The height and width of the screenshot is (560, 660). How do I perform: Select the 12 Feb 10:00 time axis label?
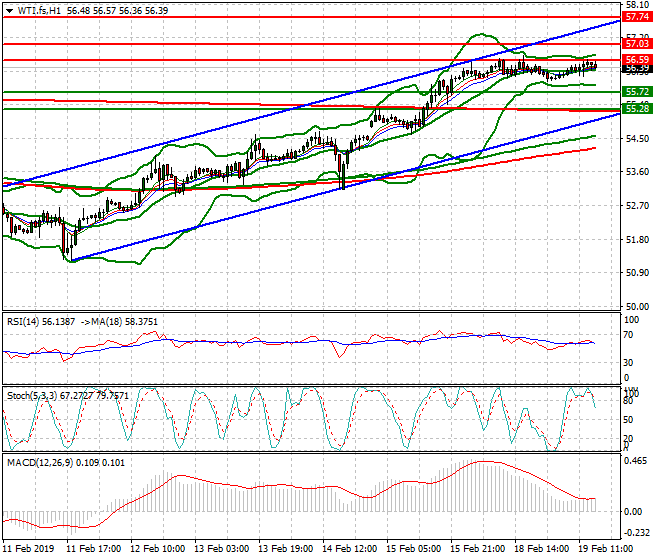157,549
